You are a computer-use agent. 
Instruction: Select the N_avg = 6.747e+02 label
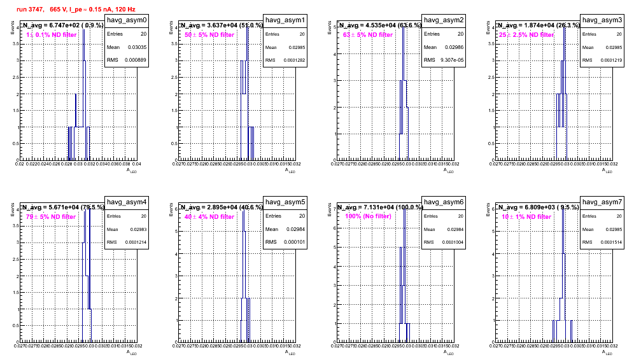coord(62,25)
